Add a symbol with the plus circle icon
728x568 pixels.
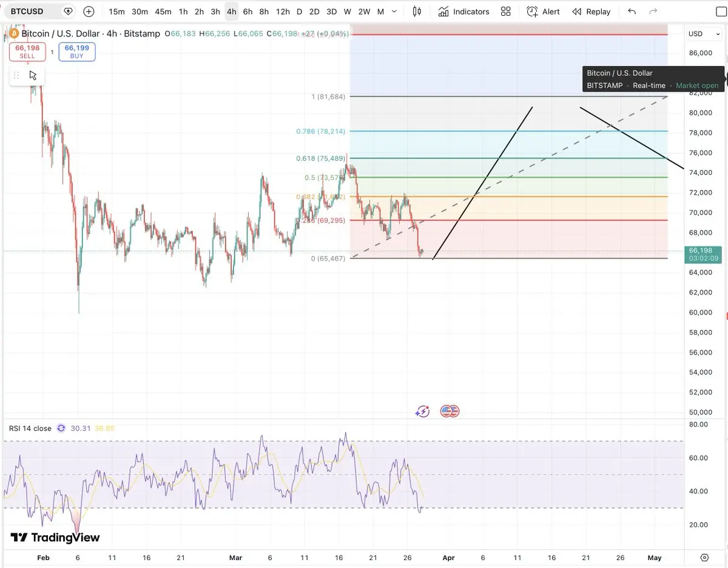[89, 12]
